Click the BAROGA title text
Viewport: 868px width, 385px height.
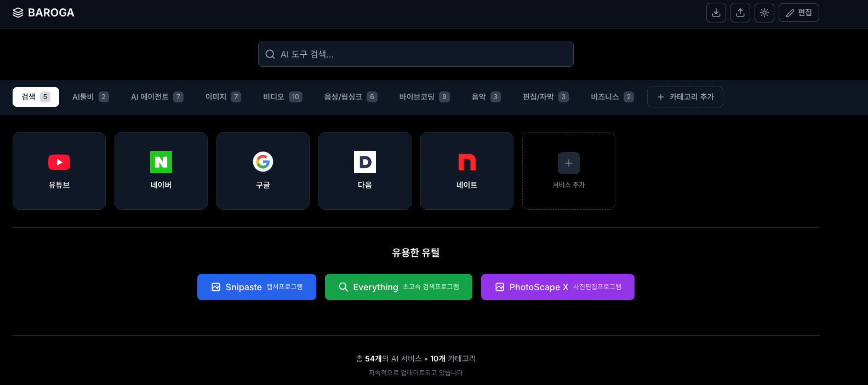coord(51,13)
